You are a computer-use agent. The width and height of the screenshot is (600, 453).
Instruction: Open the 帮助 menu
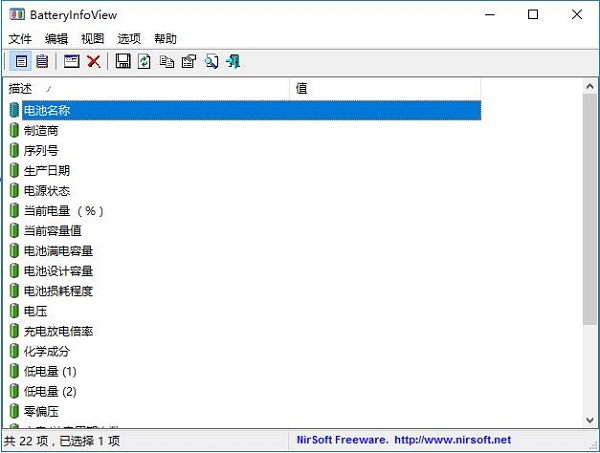(x=165, y=38)
